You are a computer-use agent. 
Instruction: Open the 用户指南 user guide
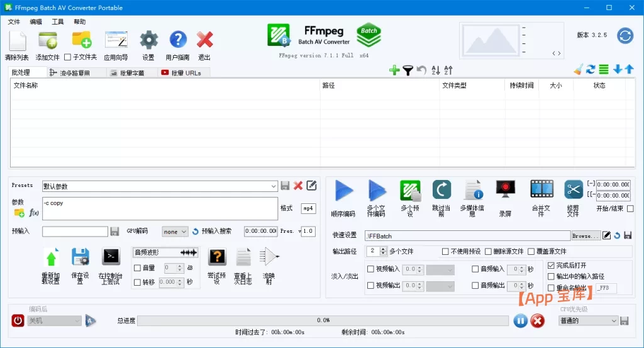pyautogui.click(x=178, y=40)
